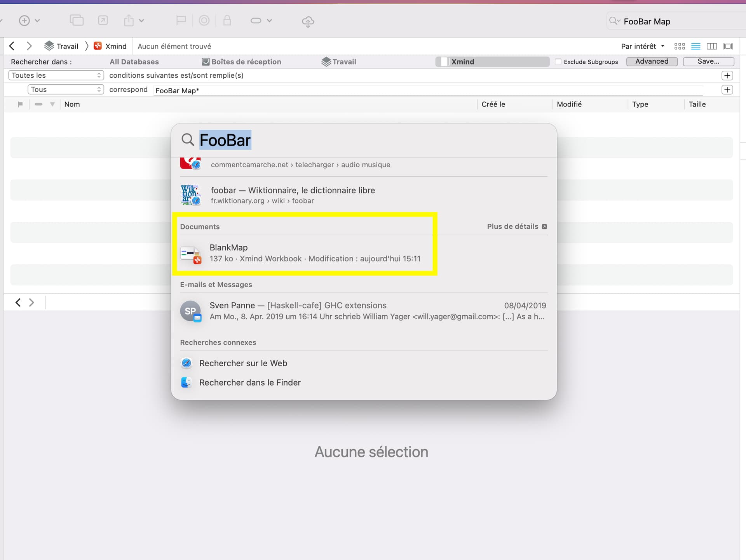Image resolution: width=746 pixels, height=560 pixels.
Task: Switch to column view
Action: (x=712, y=46)
